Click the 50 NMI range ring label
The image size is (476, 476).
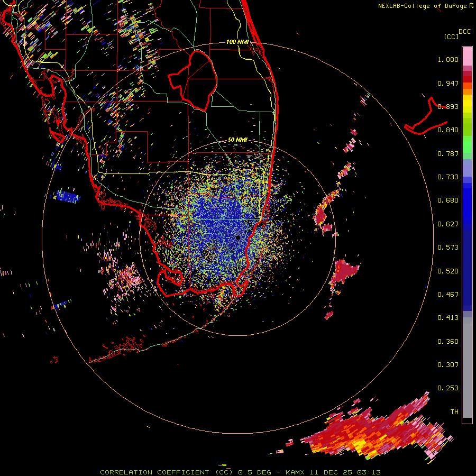click(x=237, y=140)
